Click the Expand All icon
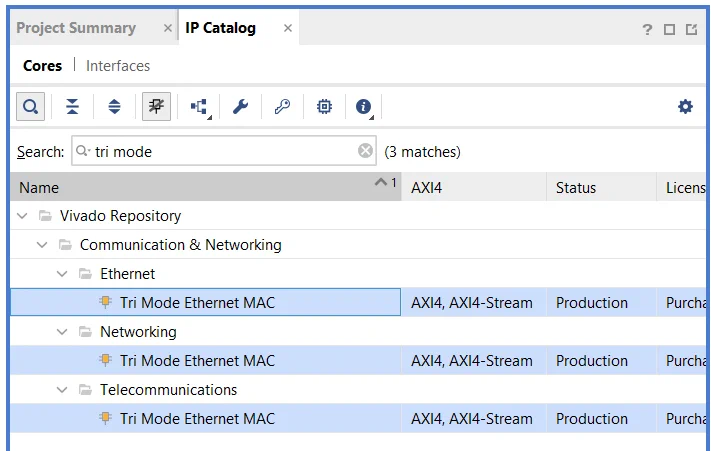711x451 pixels. click(114, 107)
